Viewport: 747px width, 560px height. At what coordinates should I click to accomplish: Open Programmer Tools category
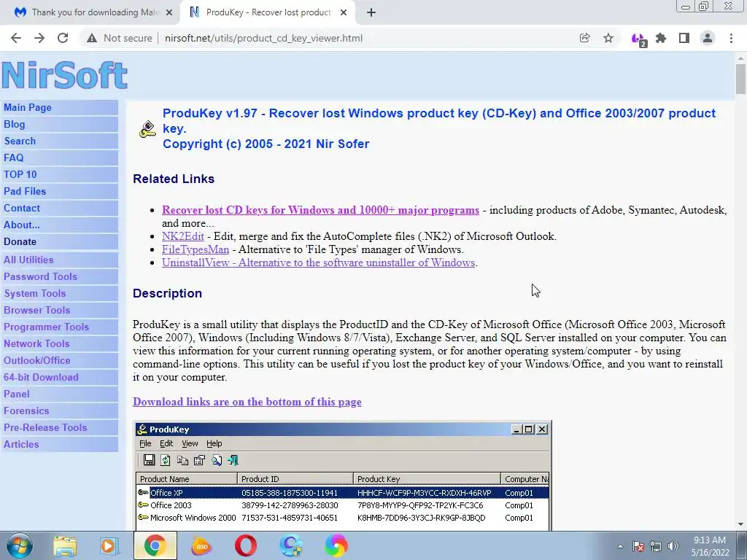coord(46,327)
